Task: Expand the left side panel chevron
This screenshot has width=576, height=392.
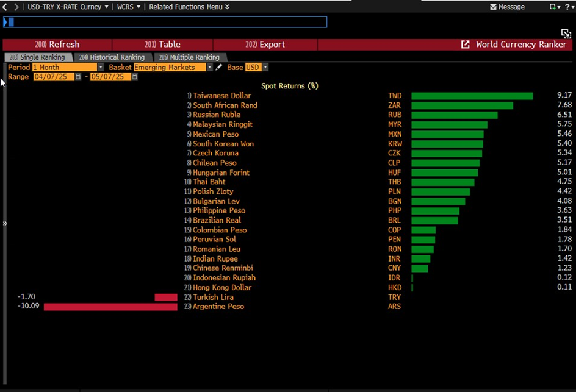Action: (x=4, y=223)
